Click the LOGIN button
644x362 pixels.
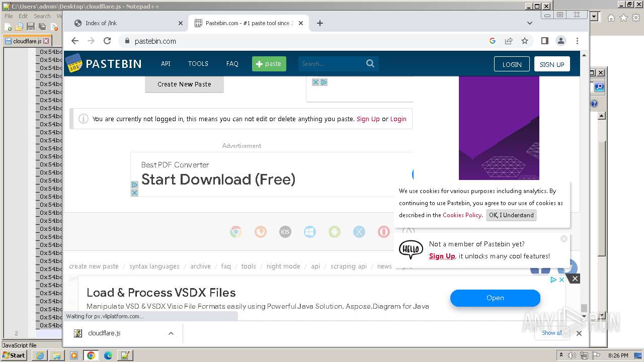click(512, 64)
